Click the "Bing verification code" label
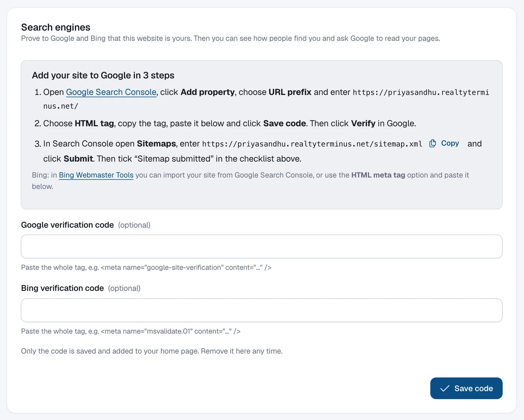The image size is (524, 420). click(63, 288)
